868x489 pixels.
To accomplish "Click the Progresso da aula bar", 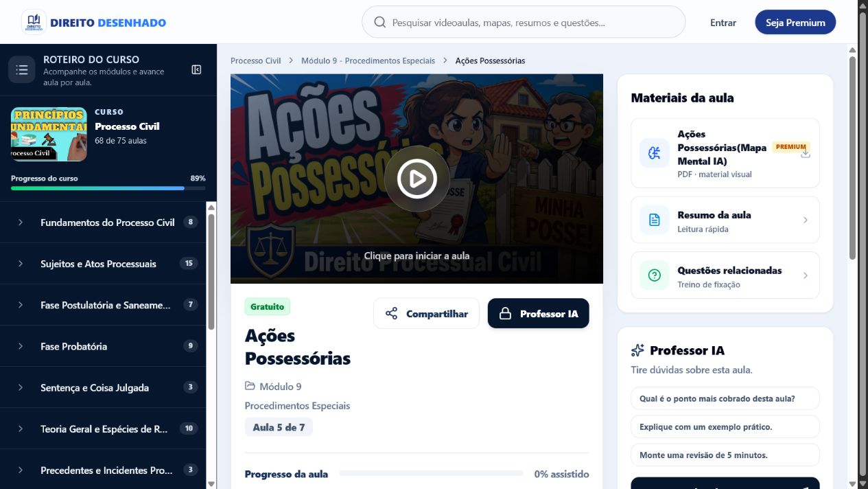I will click(431, 473).
